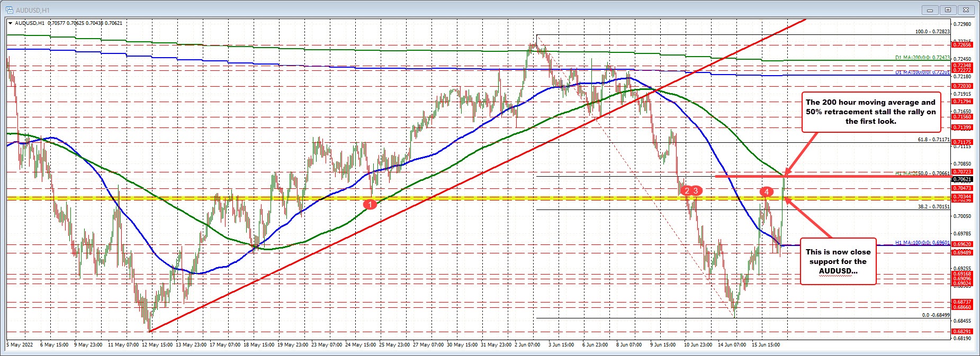Click the 5 May 2022 date label

point(20,345)
